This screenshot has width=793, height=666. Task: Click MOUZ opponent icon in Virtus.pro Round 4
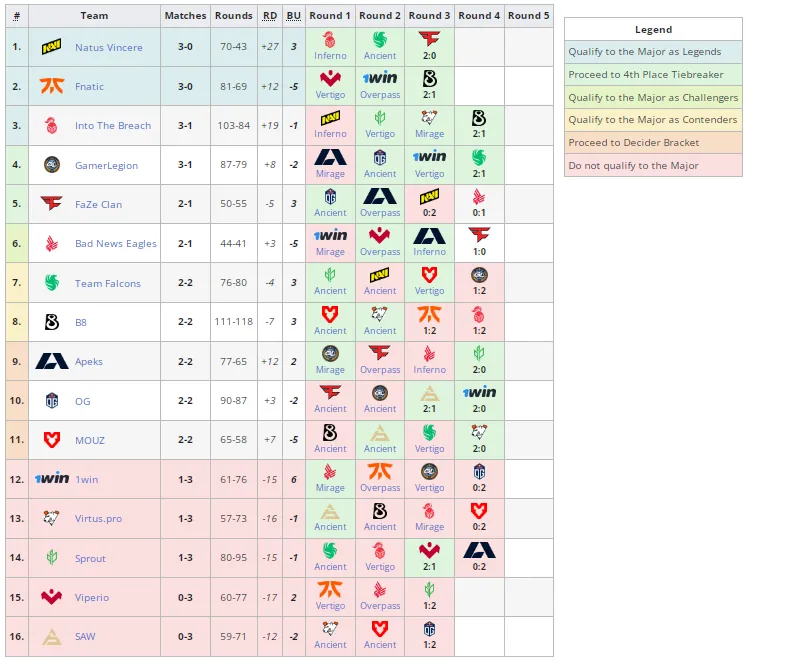tap(479, 511)
